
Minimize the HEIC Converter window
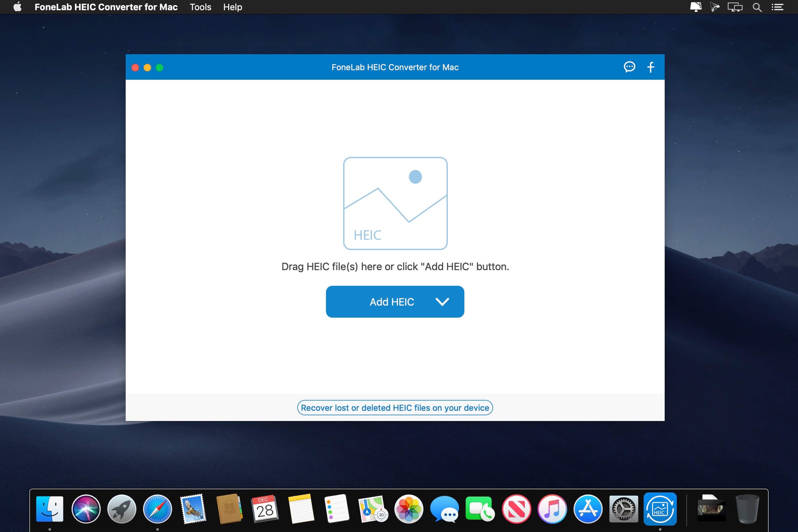click(147, 68)
